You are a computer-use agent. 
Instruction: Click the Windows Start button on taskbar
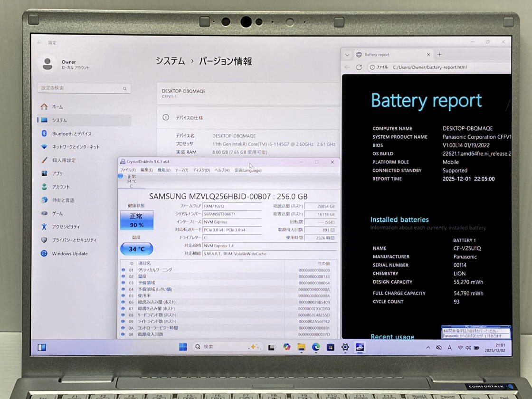(x=183, y=347)
